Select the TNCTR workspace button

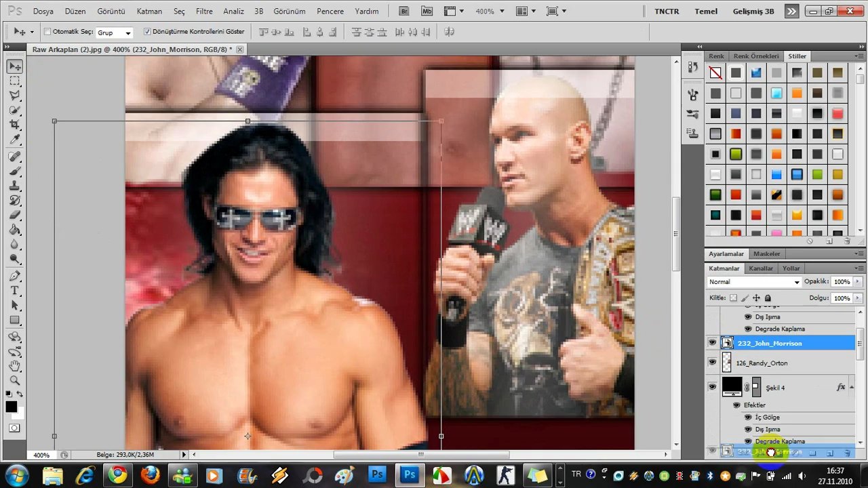tap(667, 12)
